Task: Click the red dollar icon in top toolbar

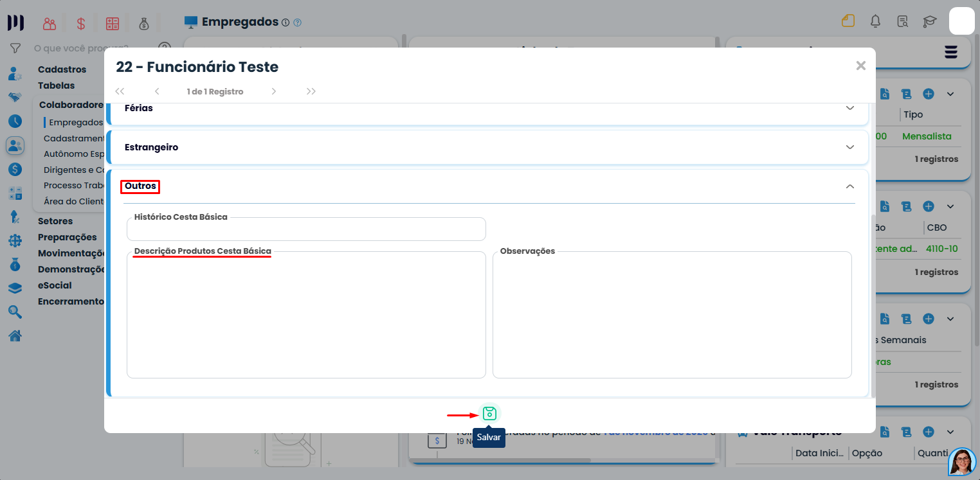Action: click(x=81, y=24)
